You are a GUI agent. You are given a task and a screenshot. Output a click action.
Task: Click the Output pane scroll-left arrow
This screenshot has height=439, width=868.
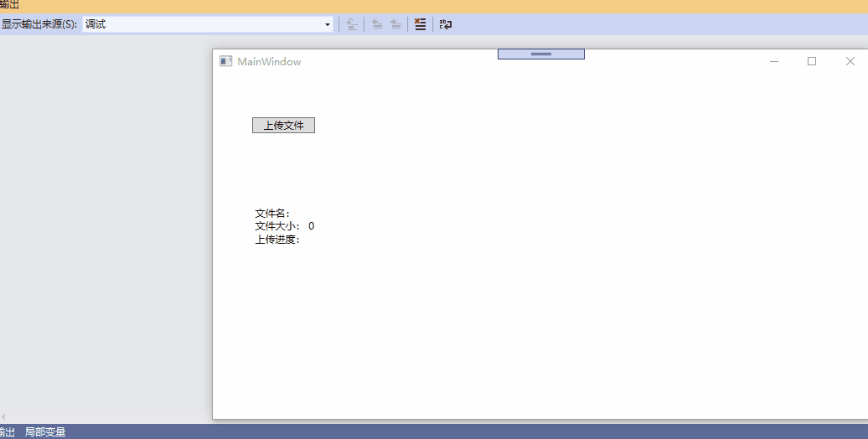(3, 417)
